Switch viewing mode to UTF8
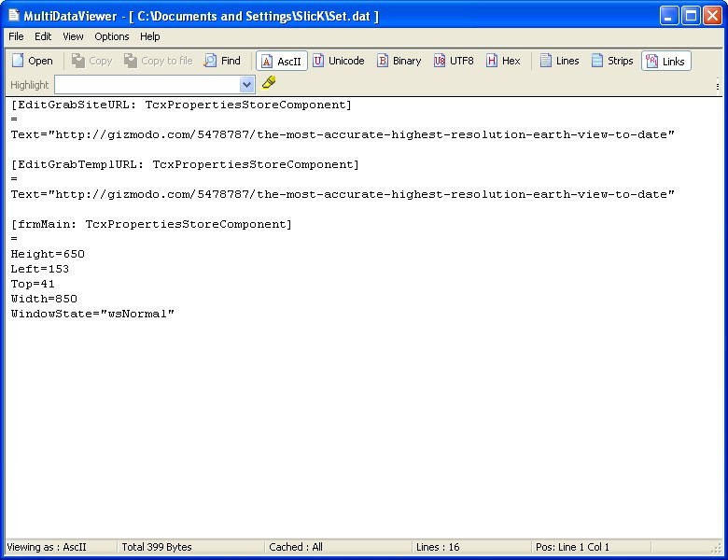This screenshot has width=728, height=560. tap(454, 61)
